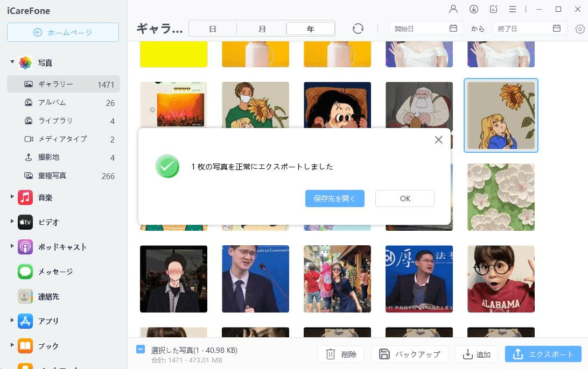Screen dimensions: 588x369
Task: Click the 追加 add button
Action: (476, 354)
